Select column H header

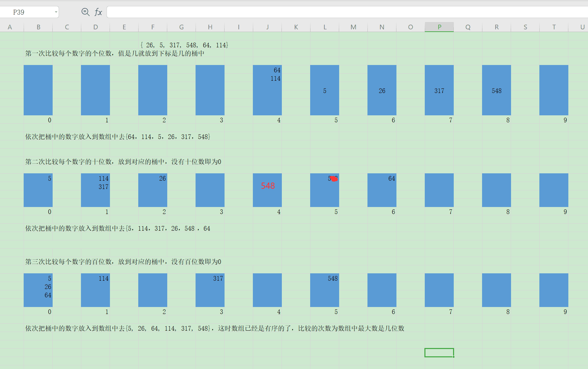(x=210, y=27)
